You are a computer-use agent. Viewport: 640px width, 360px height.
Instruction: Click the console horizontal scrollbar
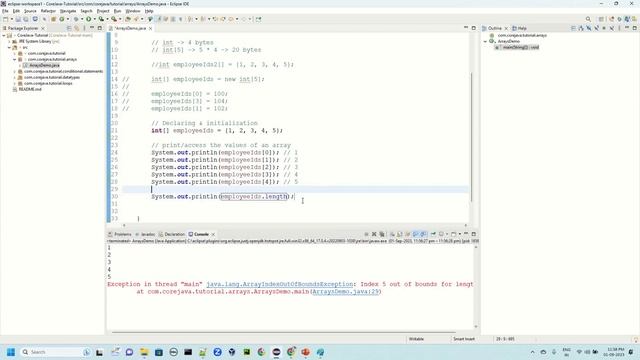(284, 332)
